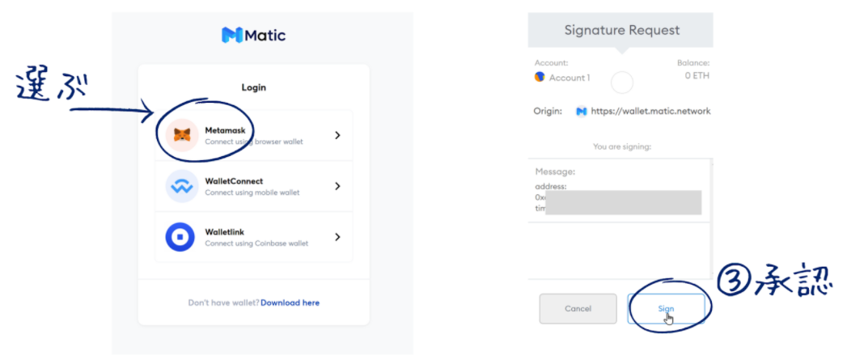The image size is (868, 364).
Task: Open the Walletlink option chevron
Action: [x=337, y=237]
